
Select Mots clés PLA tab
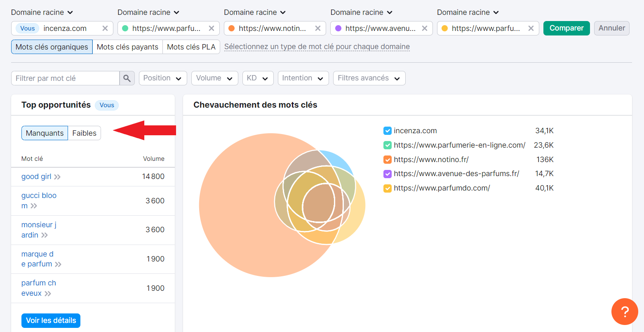point(191,47)
